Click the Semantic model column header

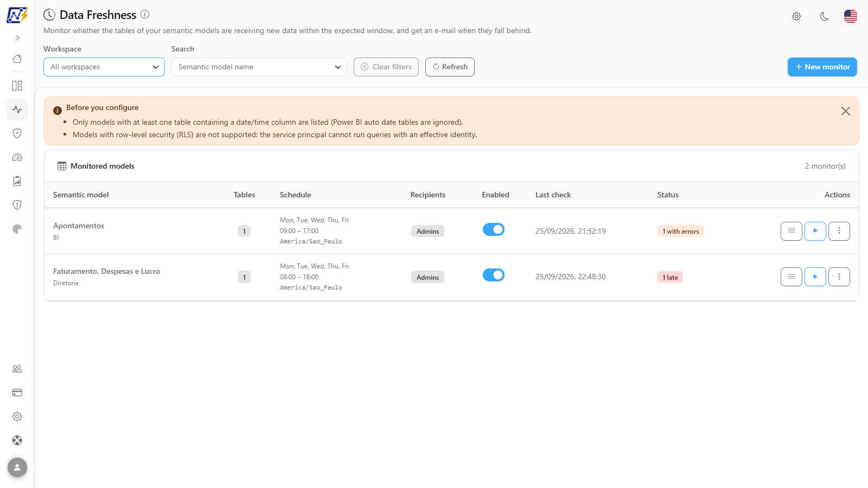coord(81,195)
